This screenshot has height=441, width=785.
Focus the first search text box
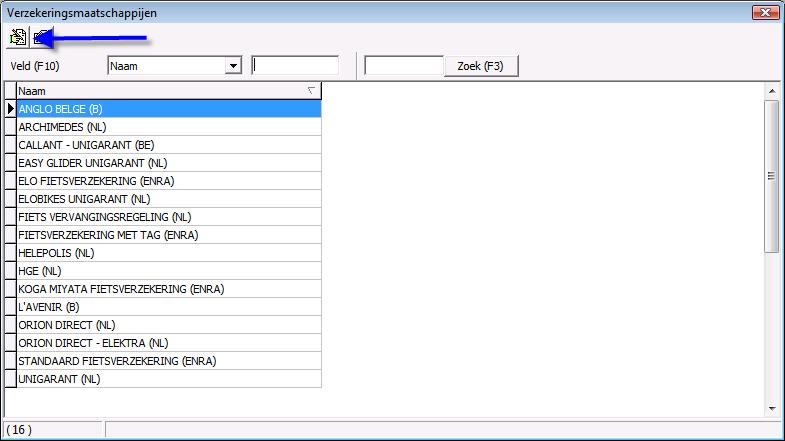tap(295, 66)
